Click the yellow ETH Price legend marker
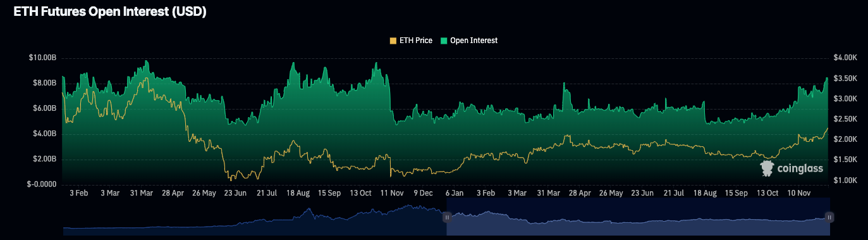The height and width of the screenshot is (240, 868). coord(393,41)
